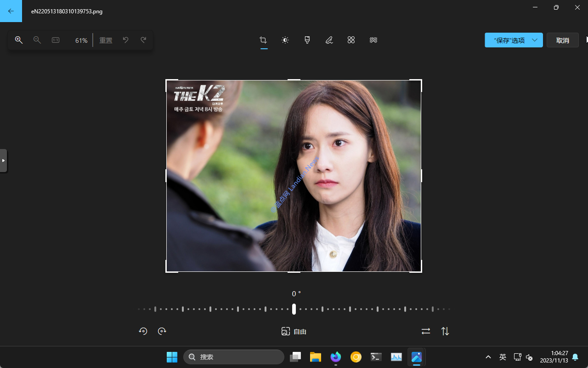The width and height of the screenshot is (588, 368).
Task: Rotate image counterclockwise
Action: [x=143, y=331]
